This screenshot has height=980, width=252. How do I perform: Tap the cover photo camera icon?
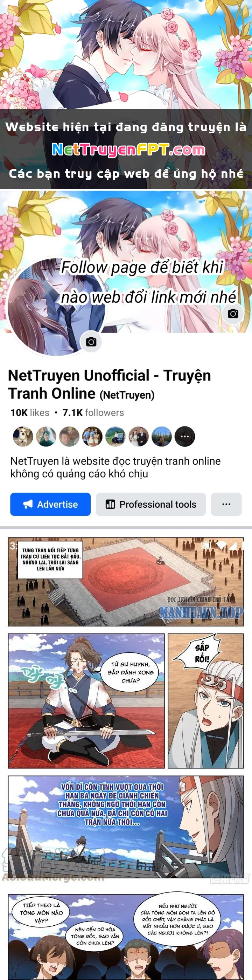point(233,314)
